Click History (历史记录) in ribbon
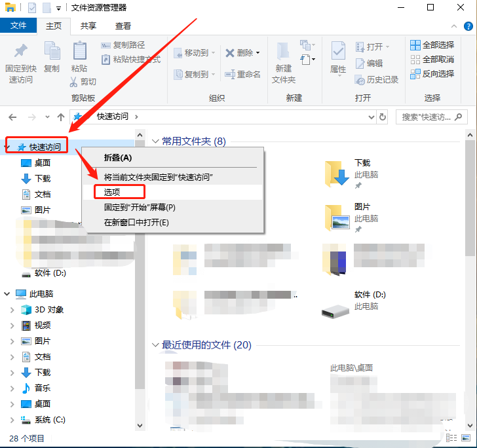477x448 pixels. [377, 80]
